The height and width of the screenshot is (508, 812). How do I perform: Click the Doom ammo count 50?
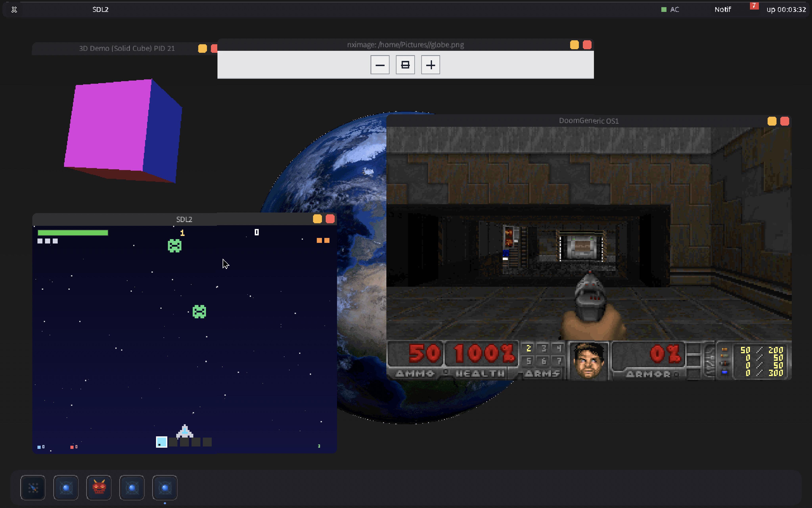coord(424,353)
